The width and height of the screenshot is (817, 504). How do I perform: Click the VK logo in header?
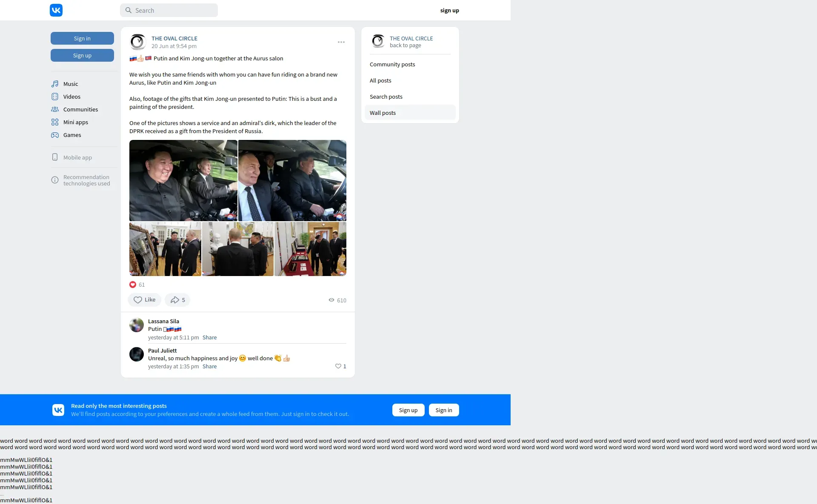(x=56, y=10)
